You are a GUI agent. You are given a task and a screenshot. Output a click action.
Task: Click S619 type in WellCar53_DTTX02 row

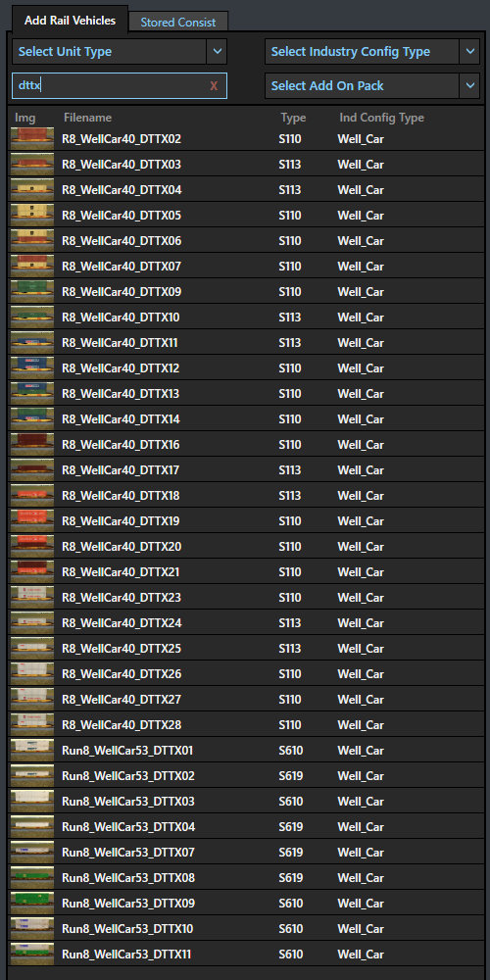click(x=291, y=776)
